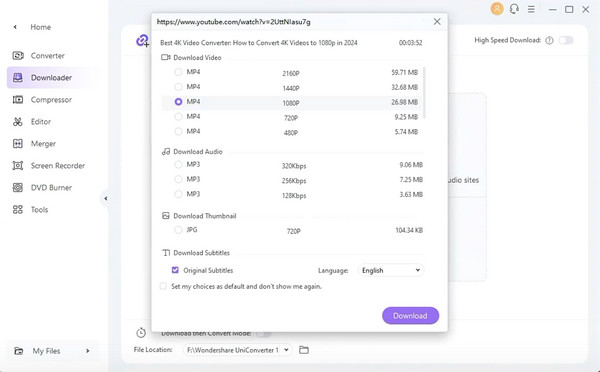Image resolution: width=600 pixels, height=372 pixels.
Task: Open the My Files folder icon
Action: coord(18,351)
